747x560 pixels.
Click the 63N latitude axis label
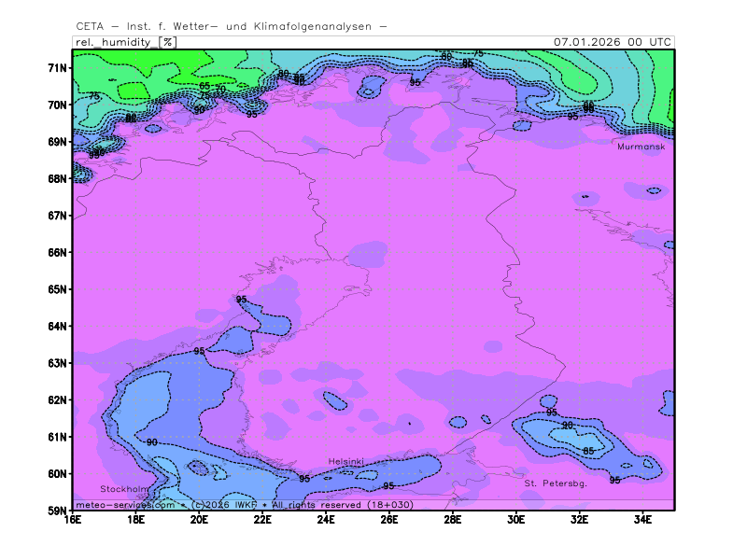click(59, 363)
